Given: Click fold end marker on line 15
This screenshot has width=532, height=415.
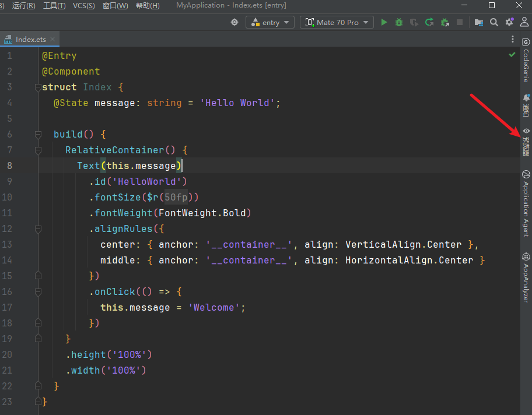Looking at the screenshot, I should pos(38,276).
